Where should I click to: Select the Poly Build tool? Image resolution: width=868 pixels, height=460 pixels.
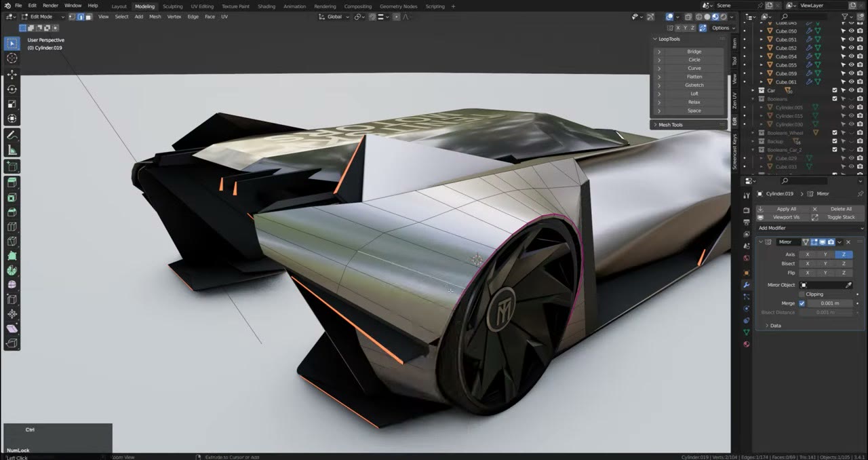(12, 256)
